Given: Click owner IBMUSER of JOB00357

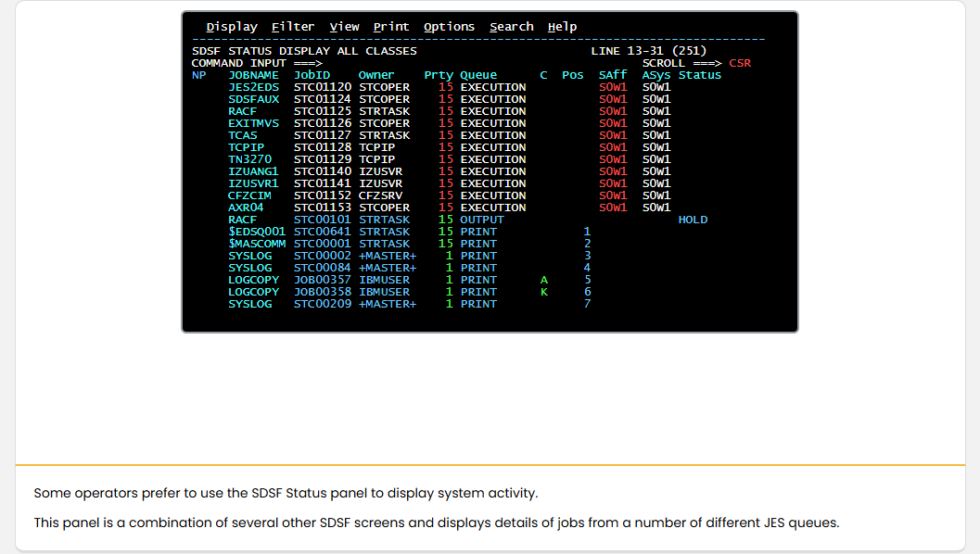Looking at the screenshot, I should 385,280.
